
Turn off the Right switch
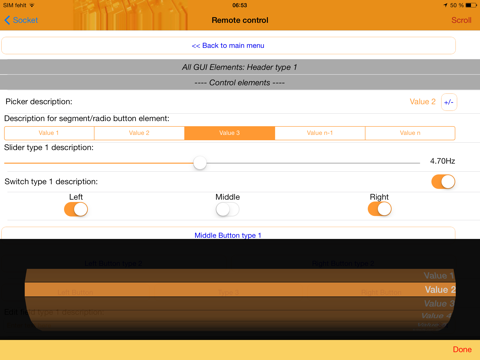pyautogui.click(x=380, y=210)
